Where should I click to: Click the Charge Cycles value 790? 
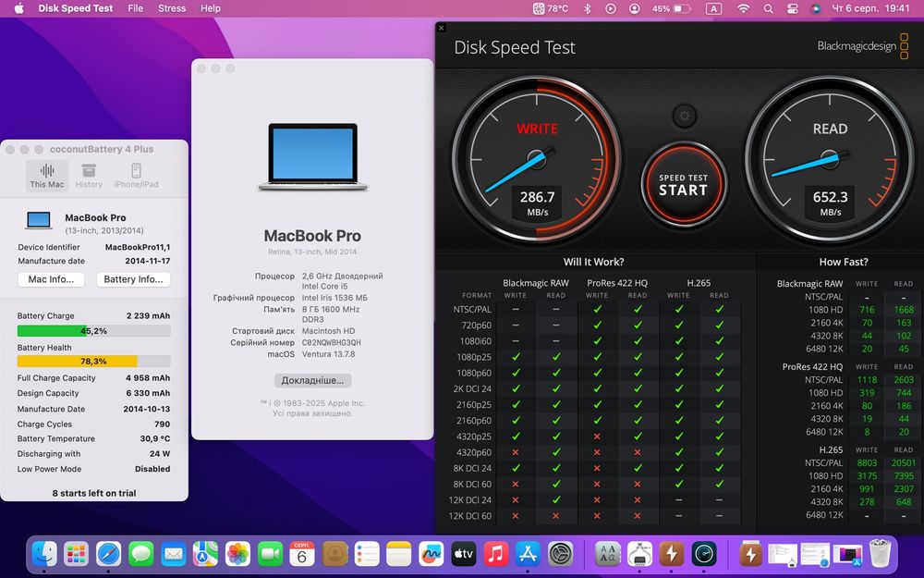click(162, 424)
